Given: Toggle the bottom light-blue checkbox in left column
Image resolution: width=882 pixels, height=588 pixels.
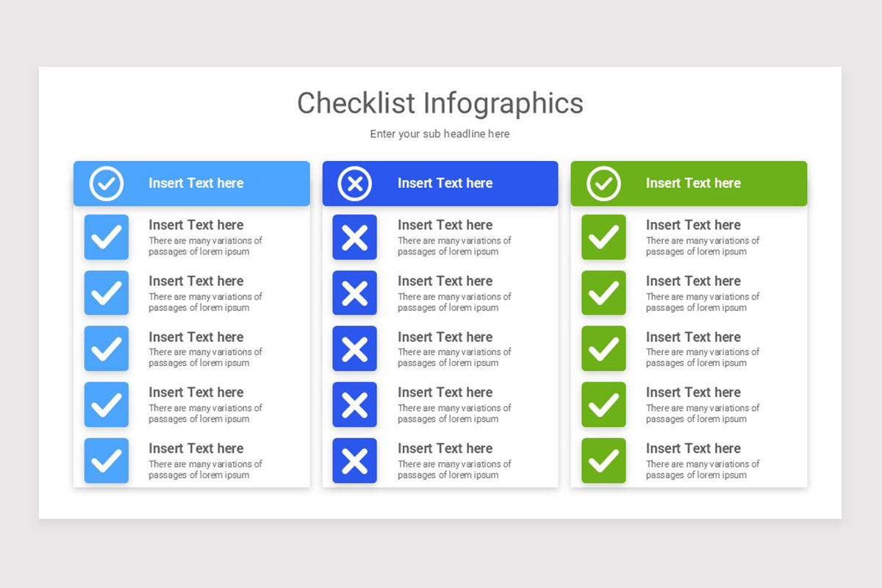Looking at the screenshot, I should 107,461.
